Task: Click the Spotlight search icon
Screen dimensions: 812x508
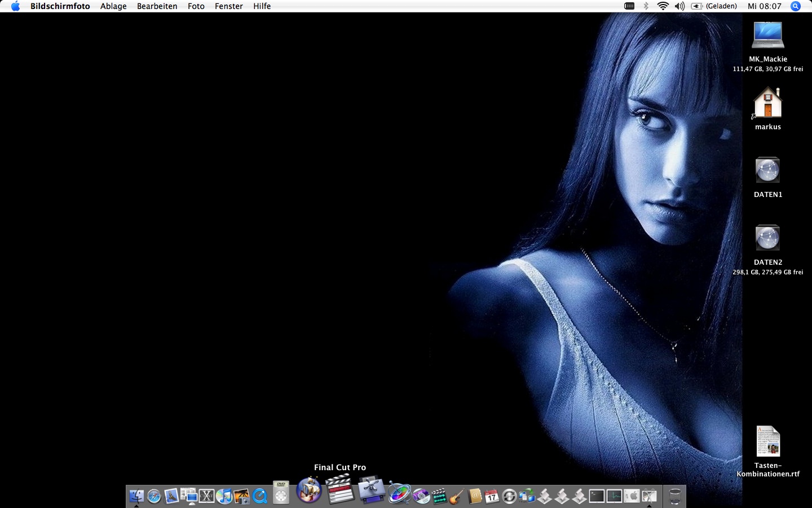Action: pos(796,6)
